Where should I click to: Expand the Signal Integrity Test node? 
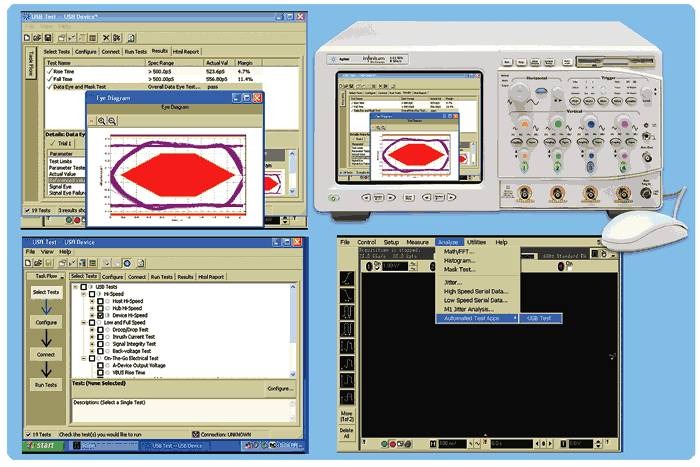pos(92,344)
